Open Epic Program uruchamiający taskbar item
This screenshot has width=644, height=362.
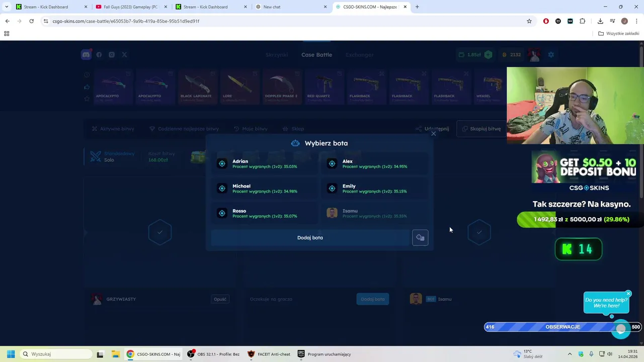(325, 354)
